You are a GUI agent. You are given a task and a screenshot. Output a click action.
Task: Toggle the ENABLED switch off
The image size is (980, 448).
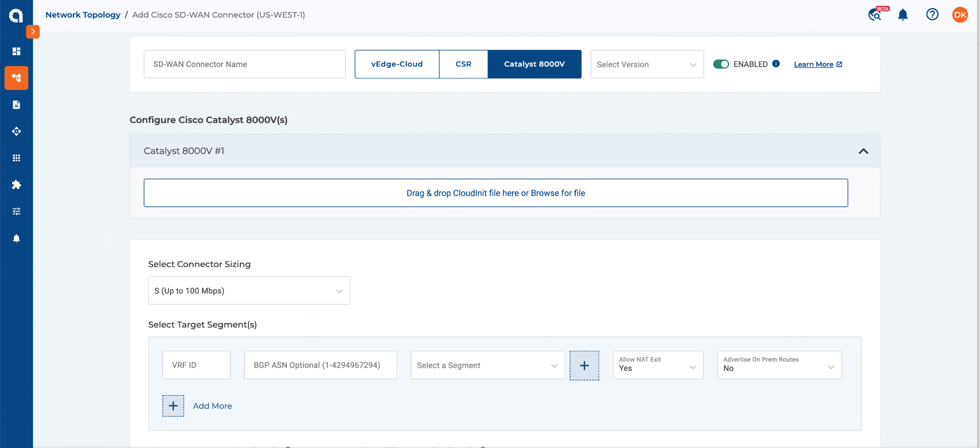721,64
